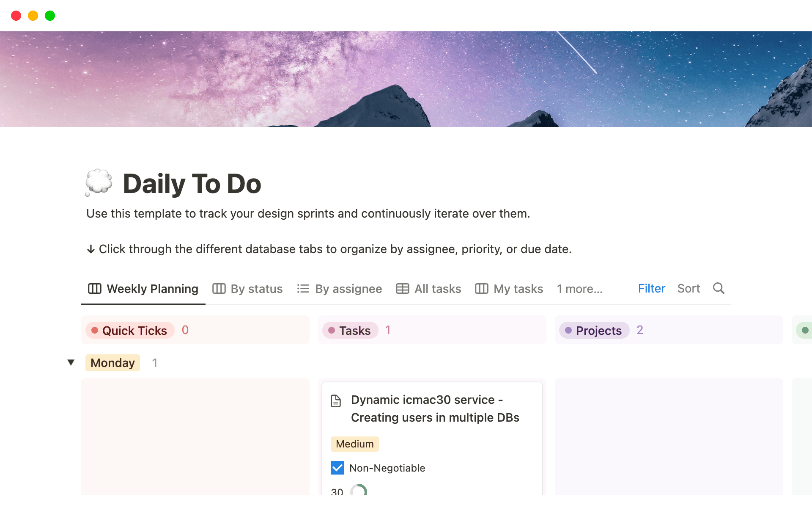Uncheck the Non-Negotiable checkbox

pos(337,468)
